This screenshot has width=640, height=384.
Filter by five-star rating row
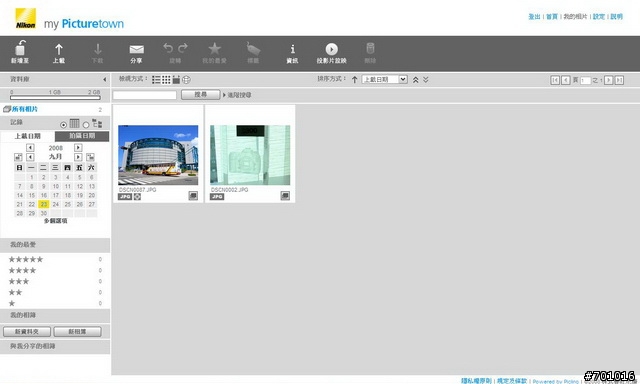55,260
